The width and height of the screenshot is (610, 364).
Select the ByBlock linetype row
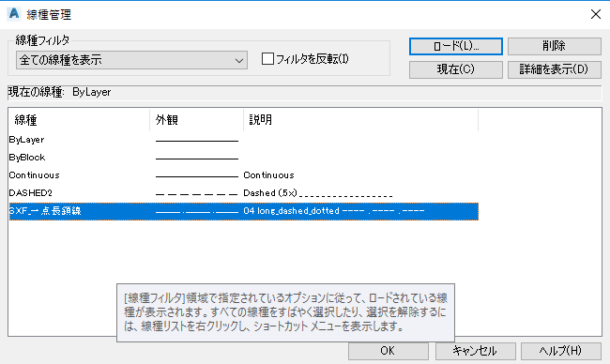coord(244,158)
